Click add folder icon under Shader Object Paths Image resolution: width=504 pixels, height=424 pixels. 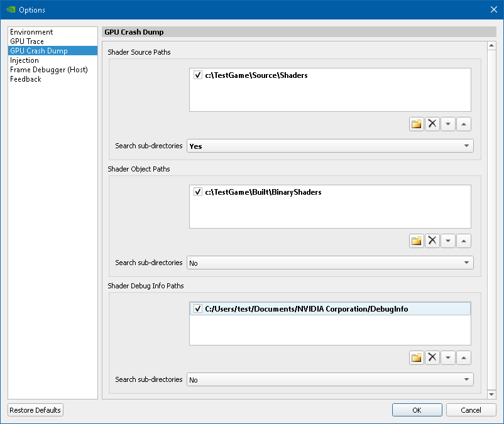(x=416, y=241)
